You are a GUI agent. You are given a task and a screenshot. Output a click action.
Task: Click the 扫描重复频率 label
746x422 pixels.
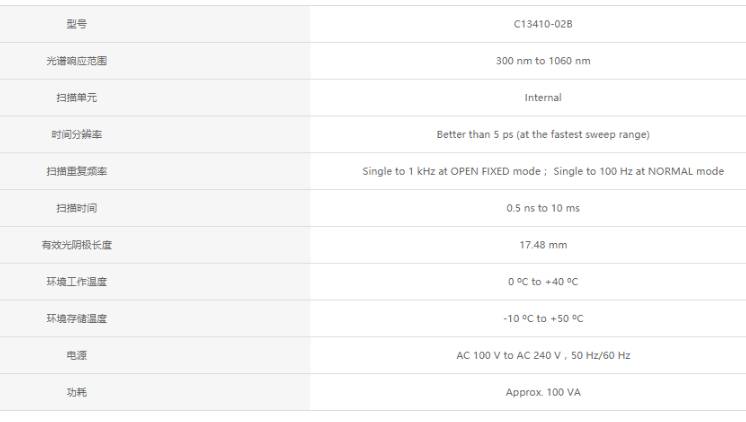pos(77,171)
